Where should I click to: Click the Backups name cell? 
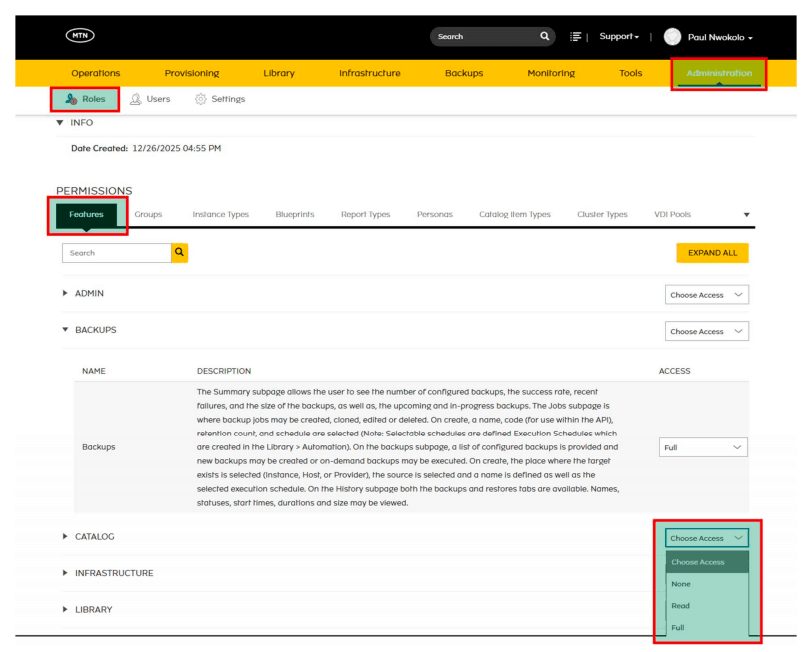coord(98,447)
